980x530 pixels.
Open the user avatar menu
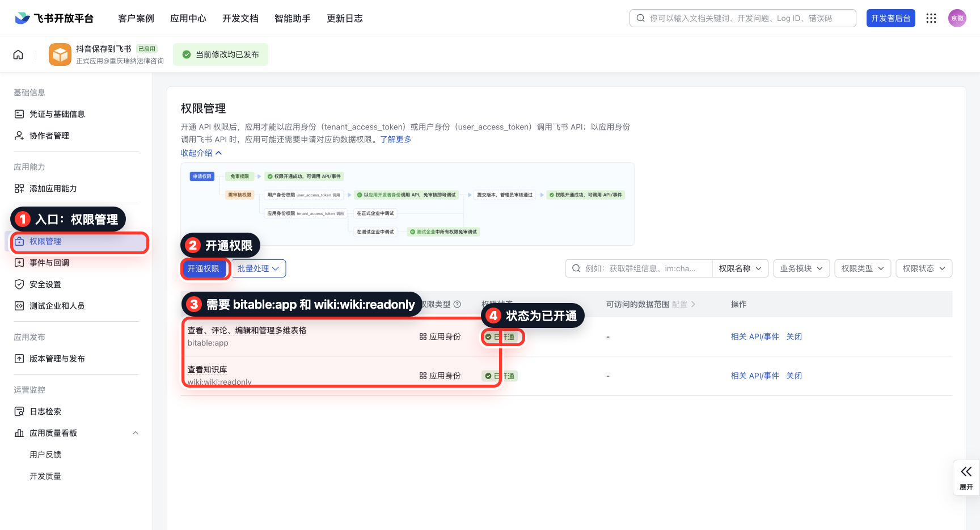(957, 18)
